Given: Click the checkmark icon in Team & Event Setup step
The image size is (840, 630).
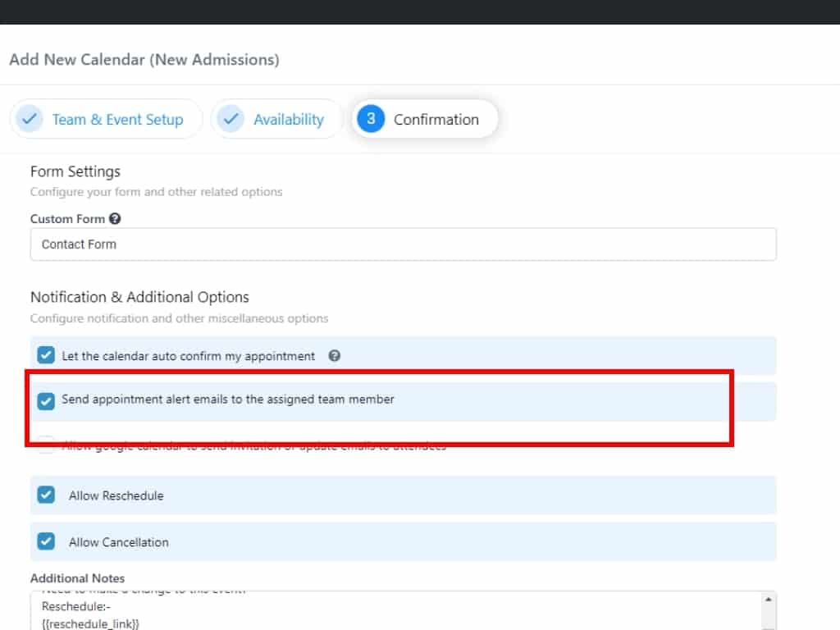Looking at the screenshot, I should pyautogui.click(x=30, y=119).
